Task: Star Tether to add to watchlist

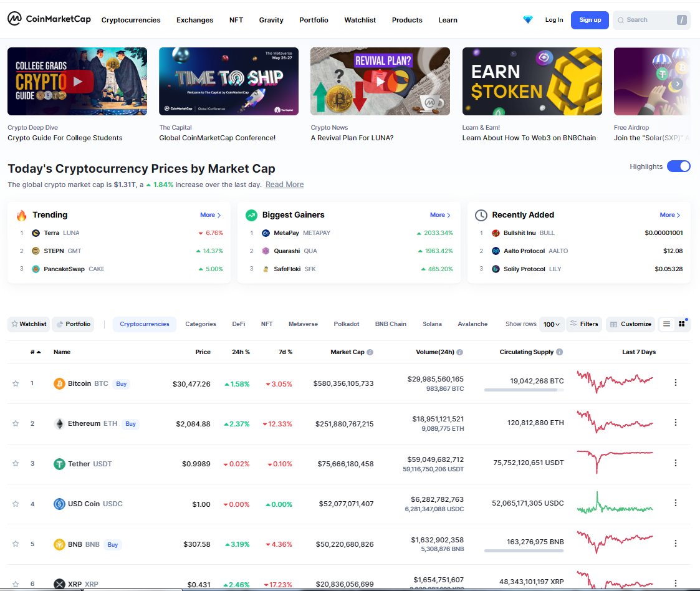Action: coord(16,463)
